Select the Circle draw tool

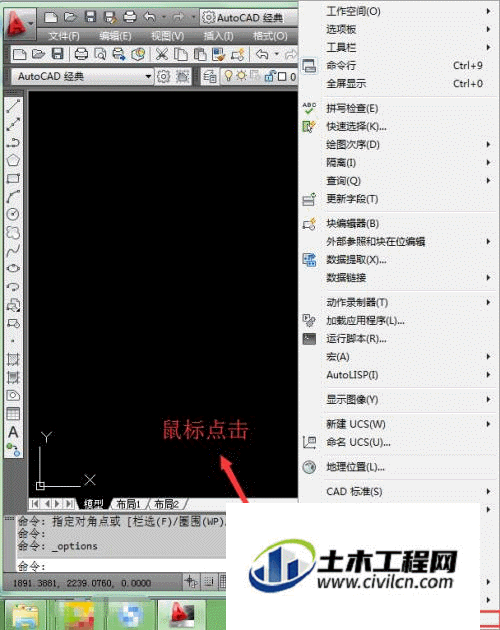pos(13,214)
